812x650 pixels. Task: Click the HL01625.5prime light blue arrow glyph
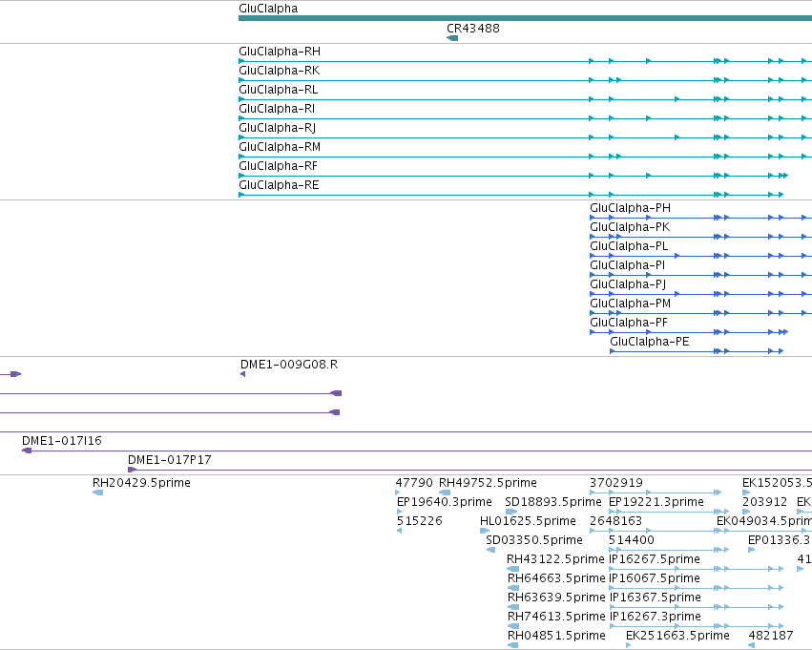pos(485,531)
